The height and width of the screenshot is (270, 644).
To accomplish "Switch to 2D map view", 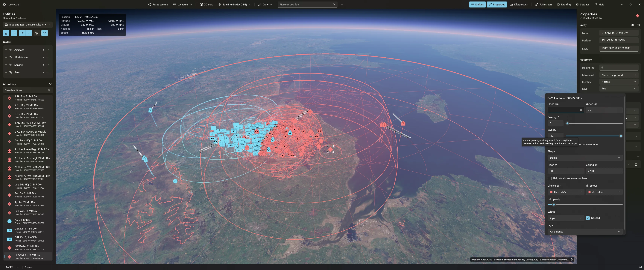I will click(206, 4).
